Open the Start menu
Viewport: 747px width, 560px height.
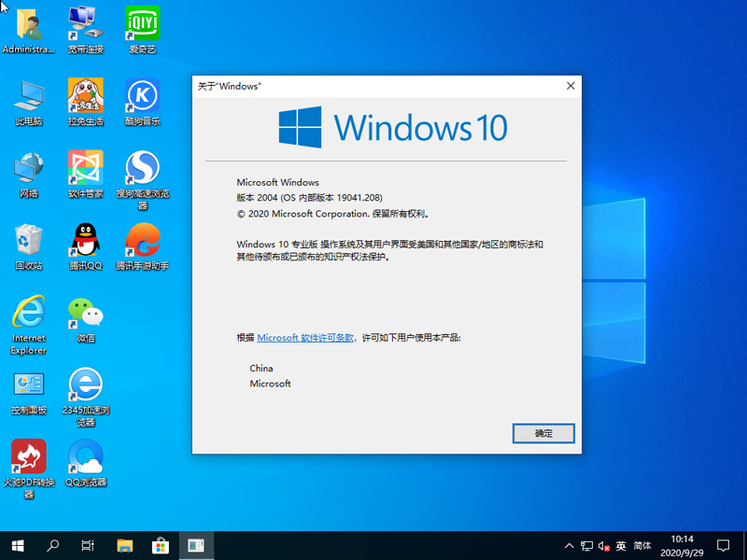click(18, 546)
